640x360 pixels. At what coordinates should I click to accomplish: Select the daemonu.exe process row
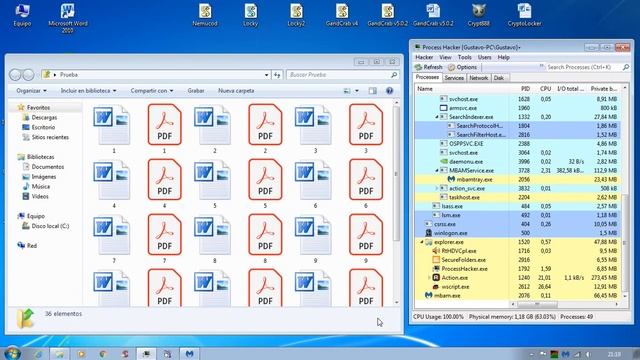[518, 162]
